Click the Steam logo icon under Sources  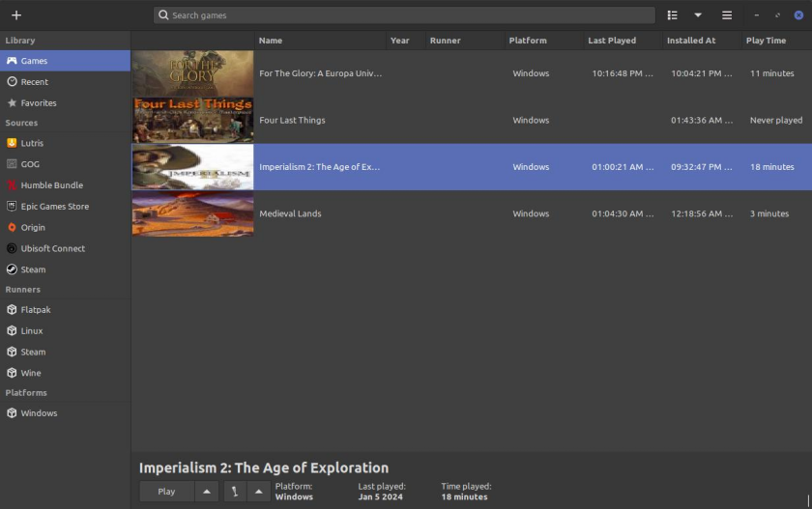point(12,269)
